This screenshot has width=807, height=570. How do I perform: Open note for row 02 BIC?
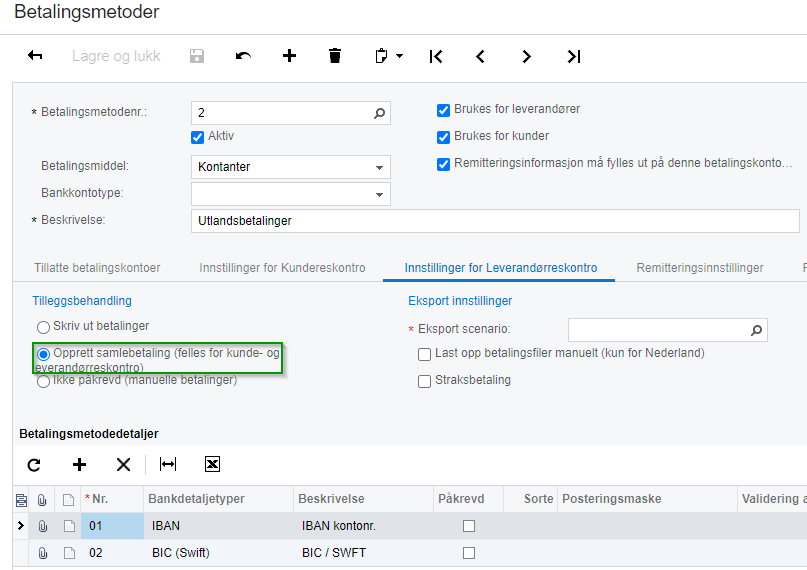[x=69, y=553]
